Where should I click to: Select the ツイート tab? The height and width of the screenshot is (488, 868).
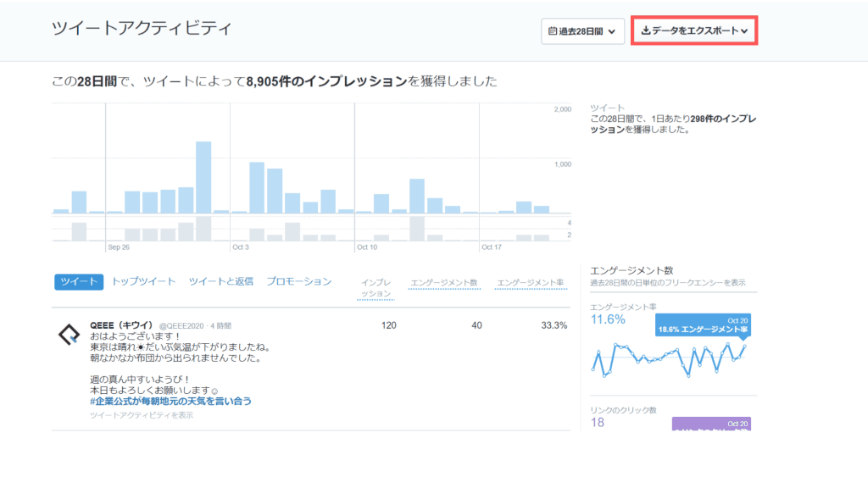[x=79, y=281]
